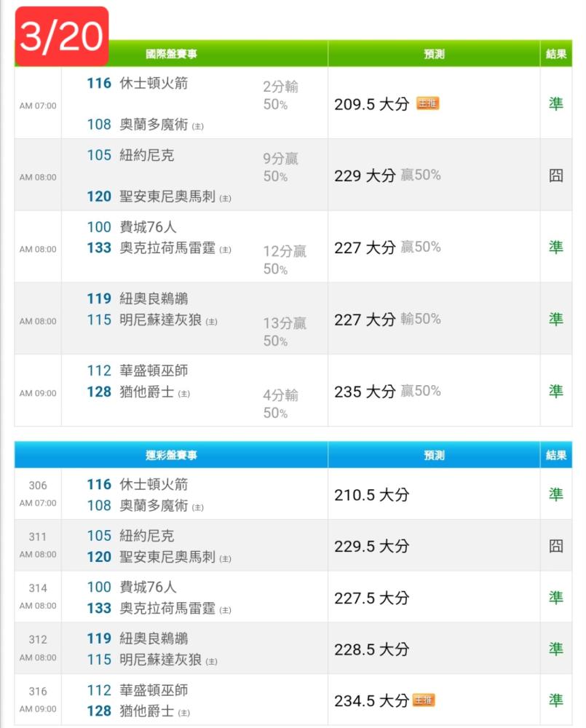The height and width of the screenshot is (728, 586).
Task: Open the 休士頓火箭 team link in top table
Action: tap(154, 83)
